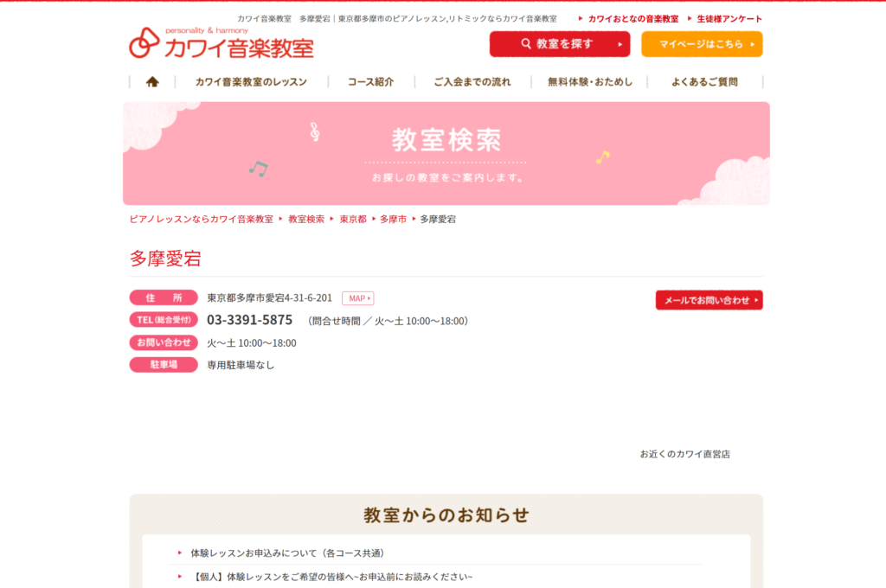Click the 多摩愛宕 breadcrumb current page
Image resolution: width=886 pixels, height=588 pixels.
[x=438, y=219]
